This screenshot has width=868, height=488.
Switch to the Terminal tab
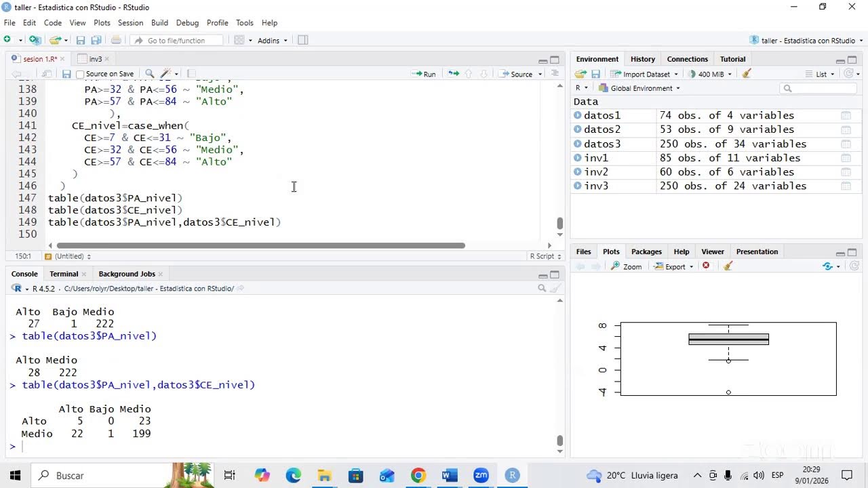coord(64,274)
